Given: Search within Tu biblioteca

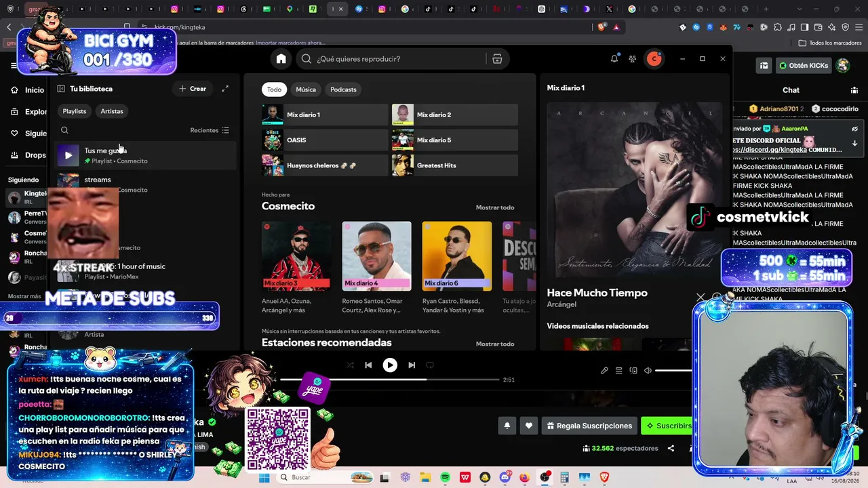Looking at the screenshot, I should coord(64,130).
